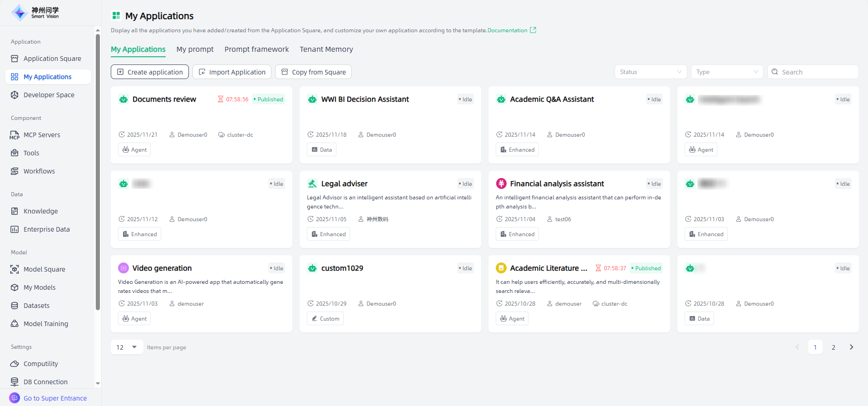Change the items per page dropdown

[127, 347]
